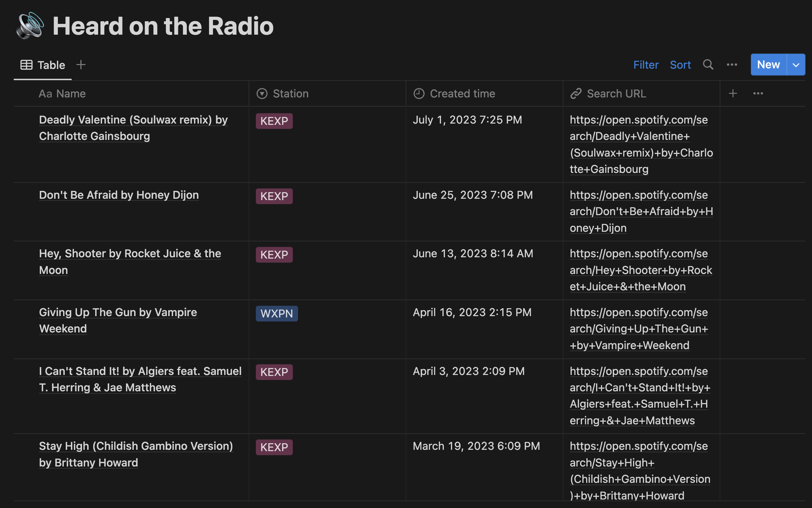Image resolution: width=812 pixels, height=508 pixels.
Task: Open Giving Up The Gun entry
Action: click(x=118, y=320)
